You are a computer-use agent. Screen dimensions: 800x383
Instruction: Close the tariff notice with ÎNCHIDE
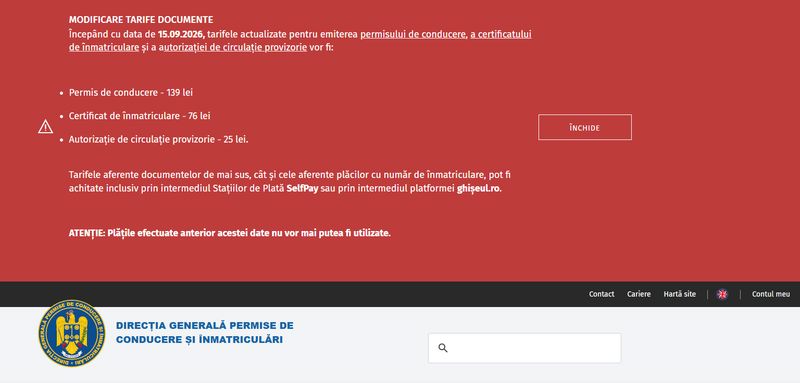click(585, 127)
